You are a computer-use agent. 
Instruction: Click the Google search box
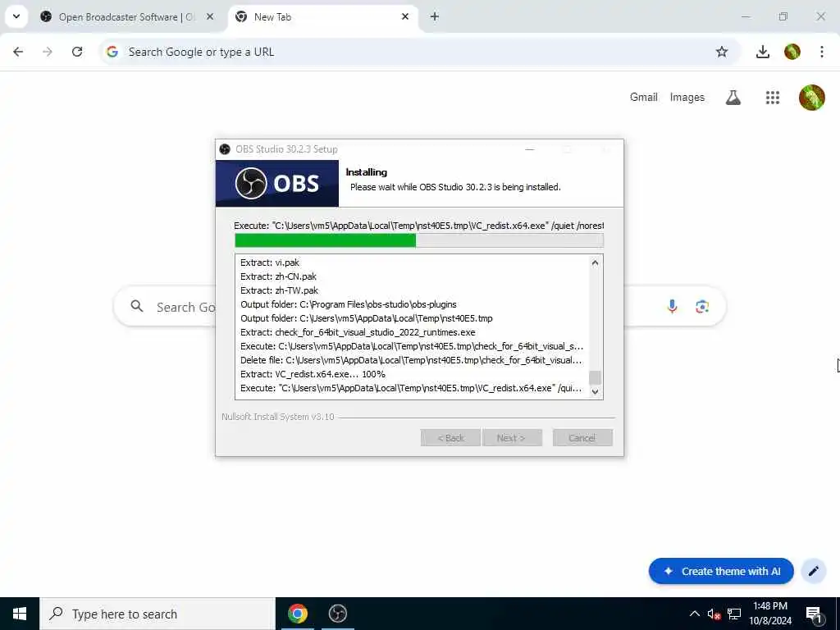click(419, 307)
